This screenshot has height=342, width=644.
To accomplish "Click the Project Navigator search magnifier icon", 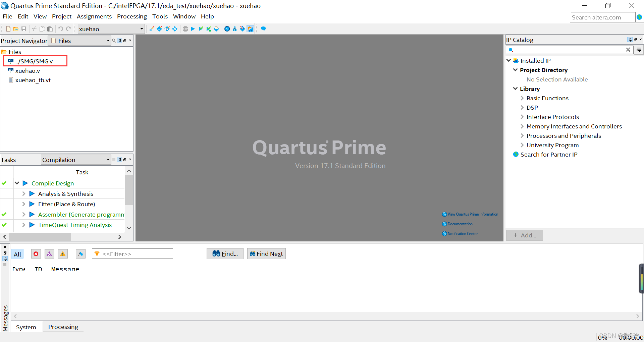I will [x=114, y=41].
